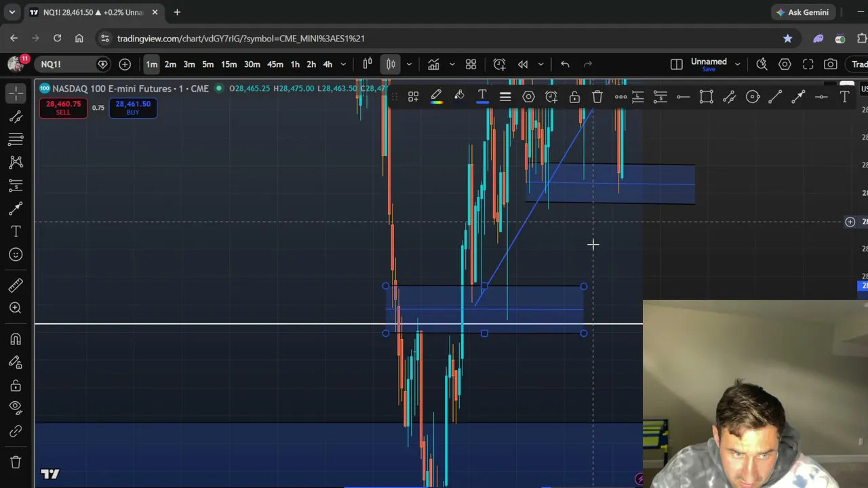This screenshot has height=488, width=868.
Task: Remove drawings with left sidebar trash icon
Action: pyautogui.click(x=16, y=463)
